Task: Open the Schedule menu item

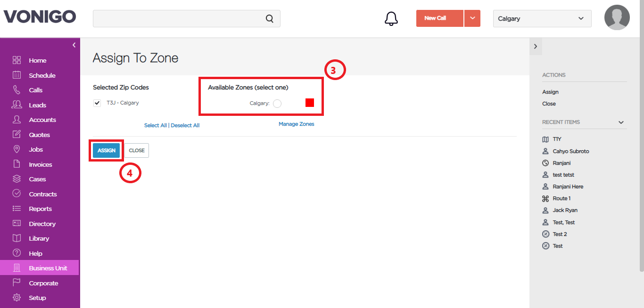Action: pyautogui.click(x=42, y=75)
